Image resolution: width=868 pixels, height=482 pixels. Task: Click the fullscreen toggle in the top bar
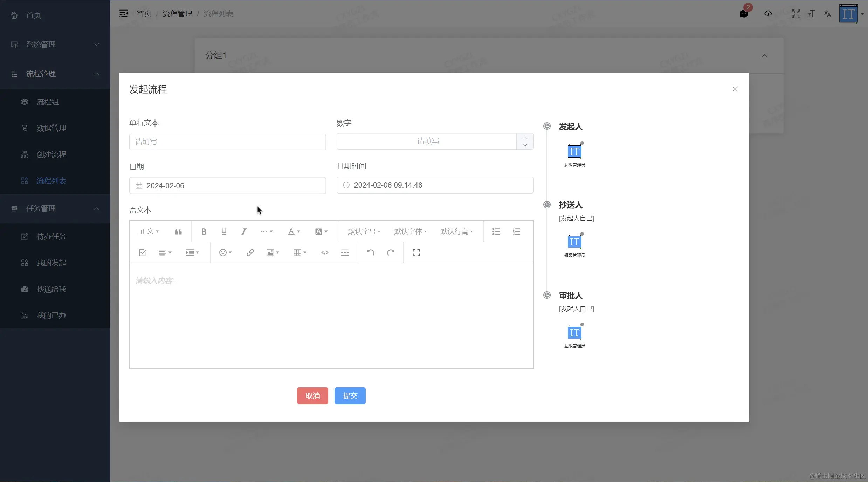[x=795, y=14]
